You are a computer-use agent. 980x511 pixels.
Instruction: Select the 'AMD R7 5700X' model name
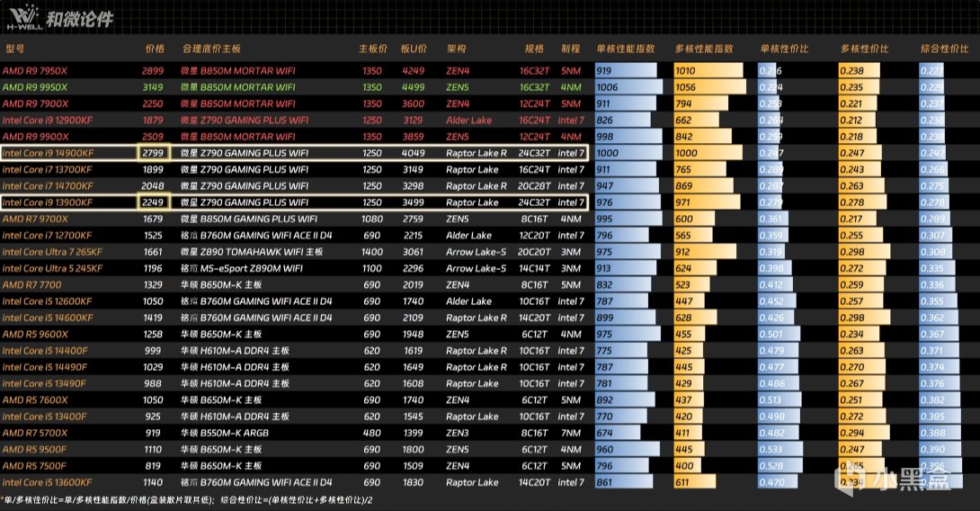[x=35, y=433]
